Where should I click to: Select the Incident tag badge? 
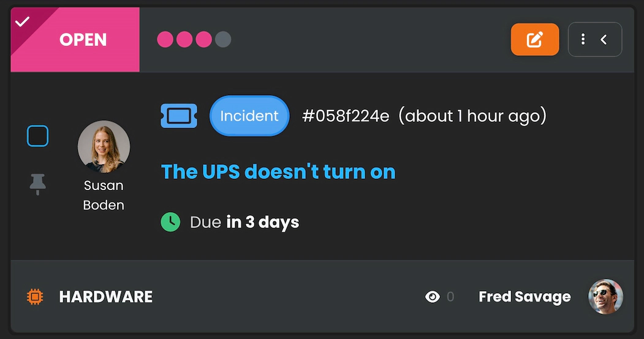(249, 116)
